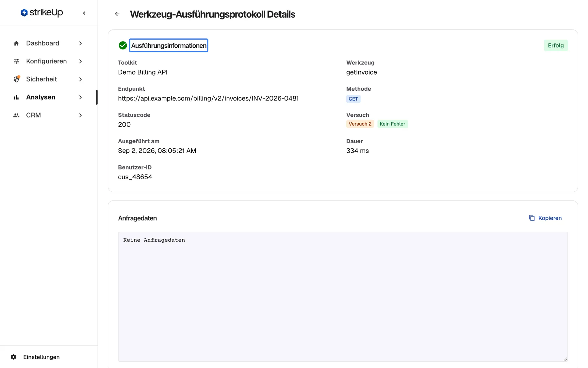Image resolution: width=588 pixels, height=368 pixels.
Task: Click the Versuch 2 badge
Action: [x=360, y=124]
